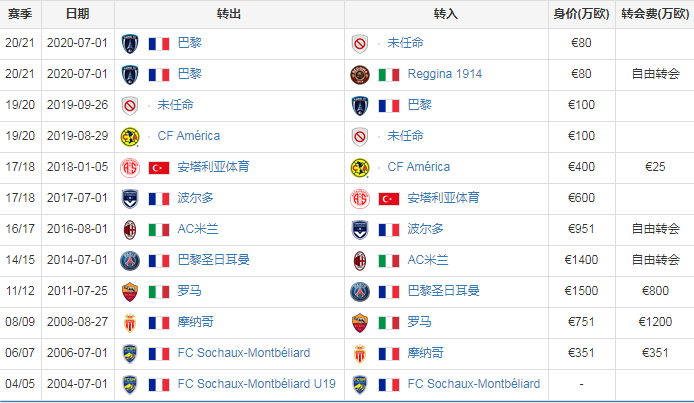Open the Reggina 1914 club link

[x=444, y=74]
